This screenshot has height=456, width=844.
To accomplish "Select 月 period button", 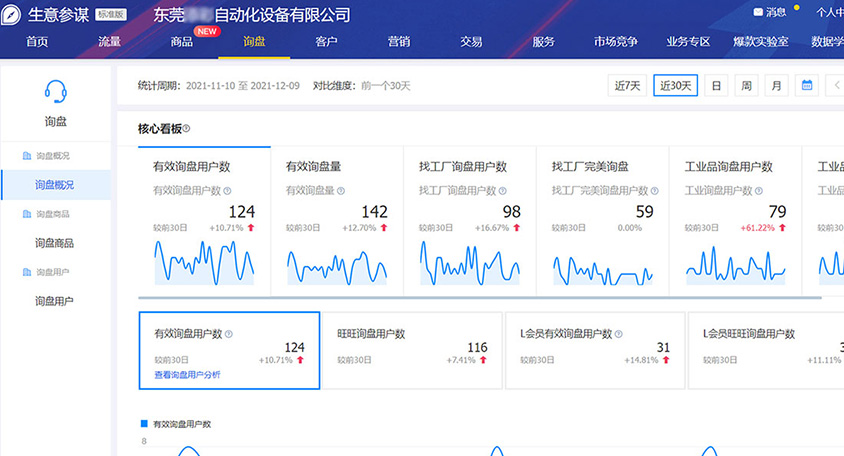I will point(776,85).
